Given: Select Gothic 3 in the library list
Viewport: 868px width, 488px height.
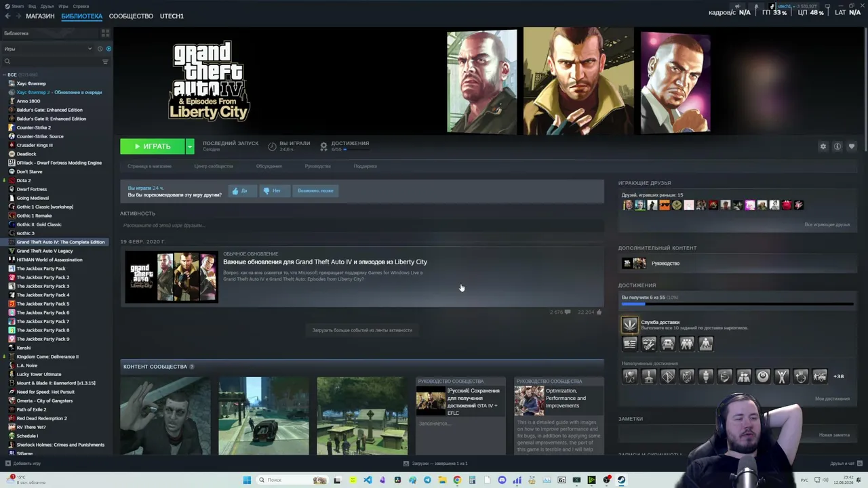Looking at the screenshot, I should coord(25,233).
